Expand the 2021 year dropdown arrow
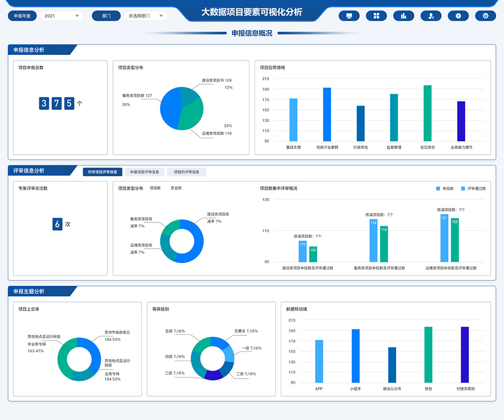This screenshot has width=504, height=420. tap(77, 16)
